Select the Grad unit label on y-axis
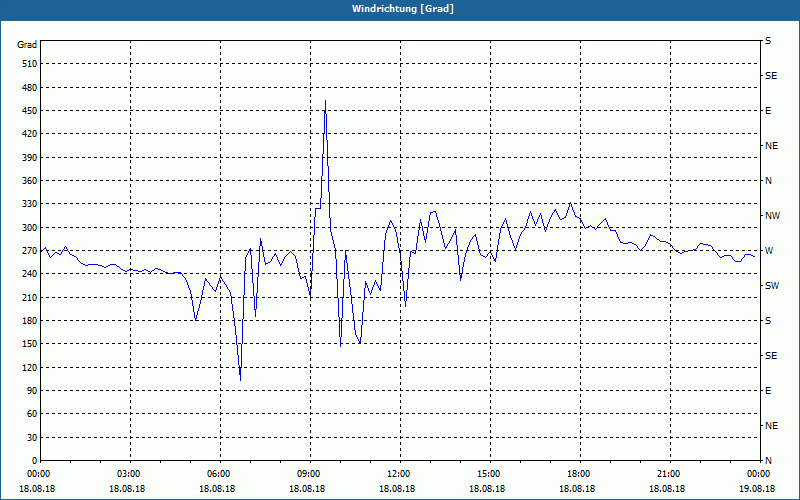 click(27, 45)
